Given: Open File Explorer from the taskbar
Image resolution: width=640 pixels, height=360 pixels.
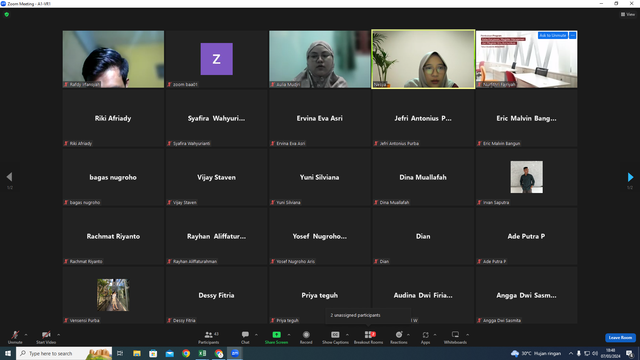Looking at the screenshot, I should click(x=137, y=353).
